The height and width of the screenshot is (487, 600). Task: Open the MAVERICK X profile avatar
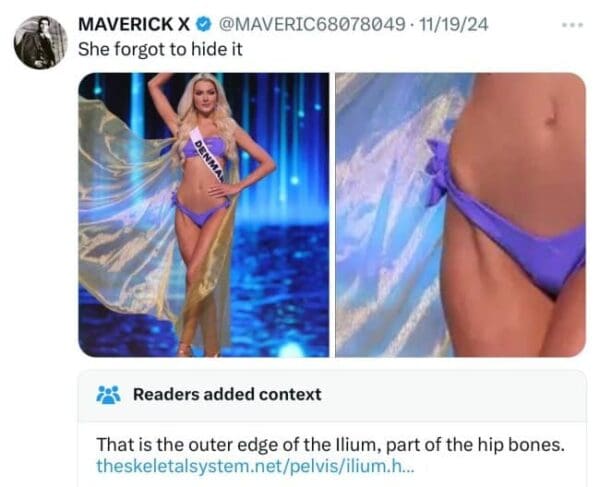tap(41, 42)
